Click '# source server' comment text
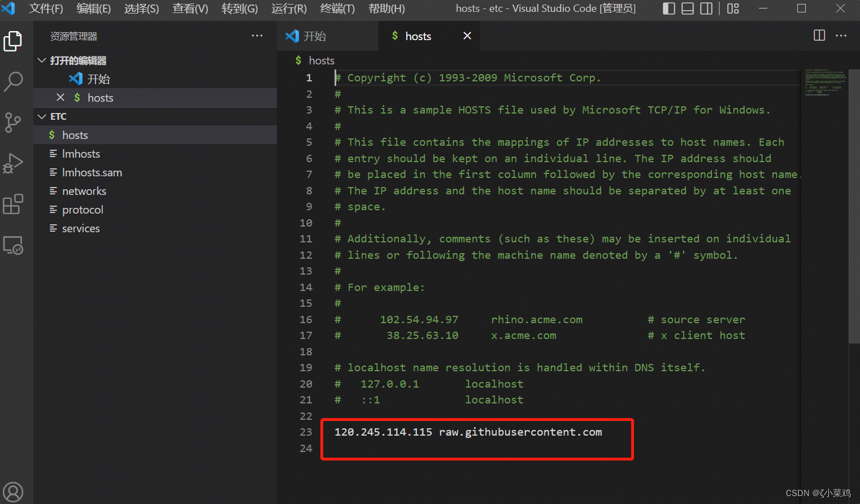The height and width of the screenshot is (504, 860). click(696, 320)
